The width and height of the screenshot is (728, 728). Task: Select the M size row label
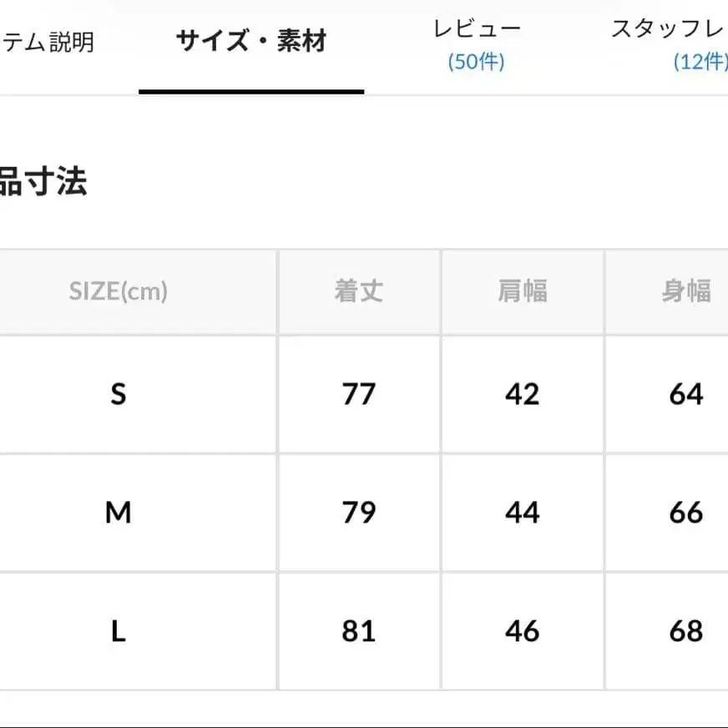(119, 513)
